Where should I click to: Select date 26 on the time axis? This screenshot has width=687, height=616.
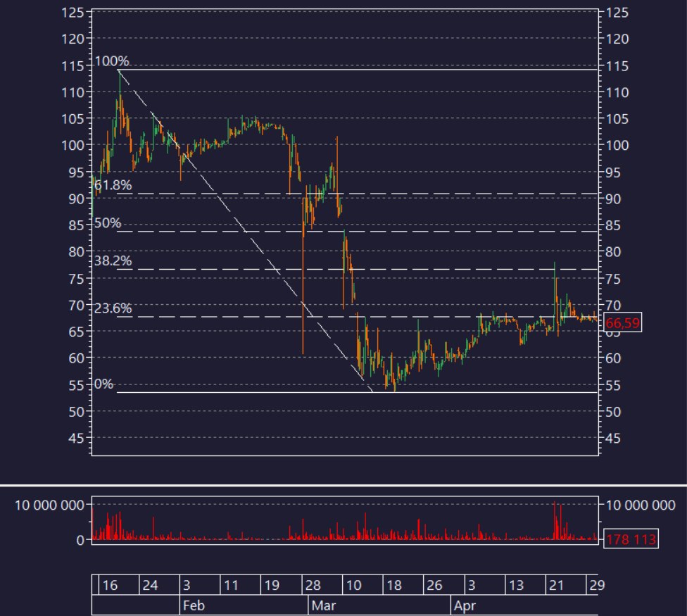434,585
